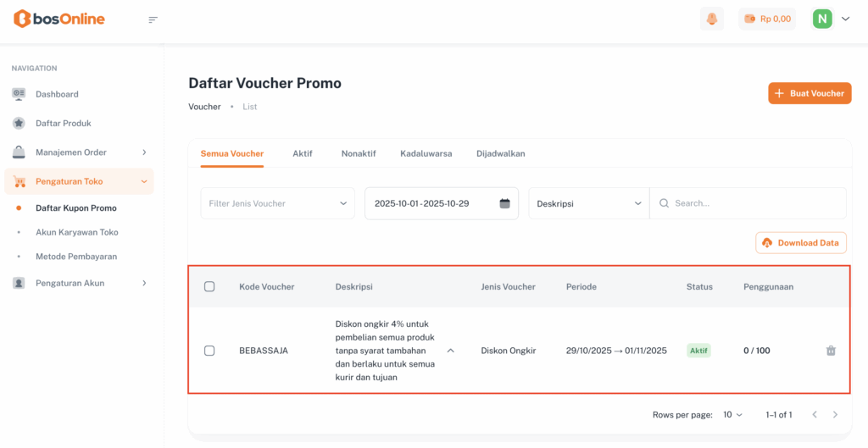The width and height of the screenshot is (868, 448).
Task: Click the notification bell icon
Action: [x=712, y=19]
